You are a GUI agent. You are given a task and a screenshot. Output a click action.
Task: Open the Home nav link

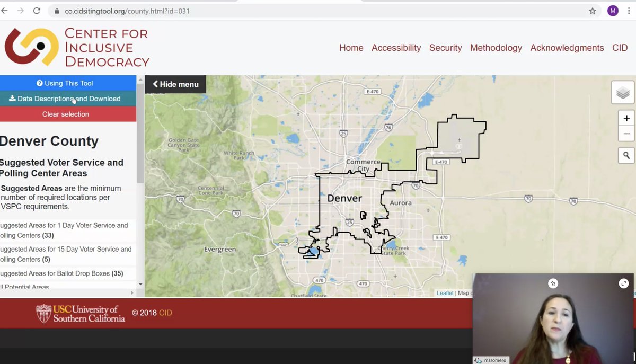coord(351,48)
